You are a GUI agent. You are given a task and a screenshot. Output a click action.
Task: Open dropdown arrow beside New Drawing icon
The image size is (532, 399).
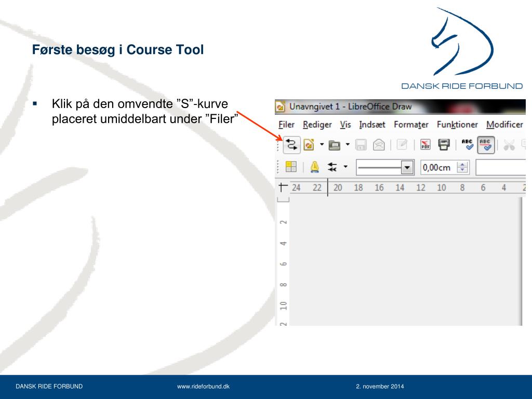(322, 145)
